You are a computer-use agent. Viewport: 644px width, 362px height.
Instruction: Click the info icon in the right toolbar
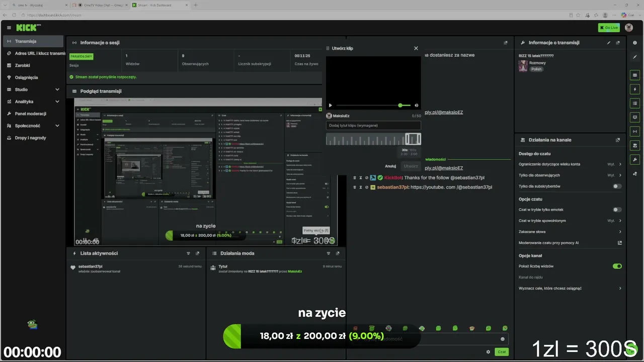(x=635, y=43)
